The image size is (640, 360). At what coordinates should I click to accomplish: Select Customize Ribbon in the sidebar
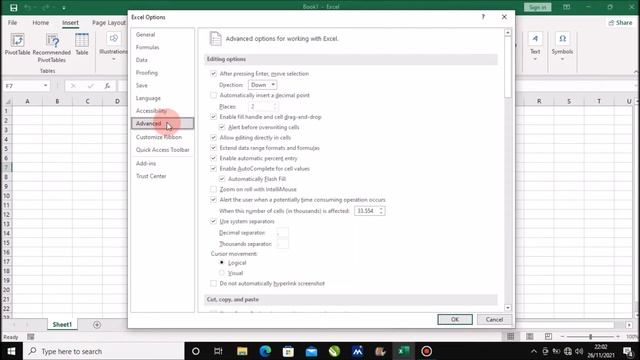click(159, 137)
